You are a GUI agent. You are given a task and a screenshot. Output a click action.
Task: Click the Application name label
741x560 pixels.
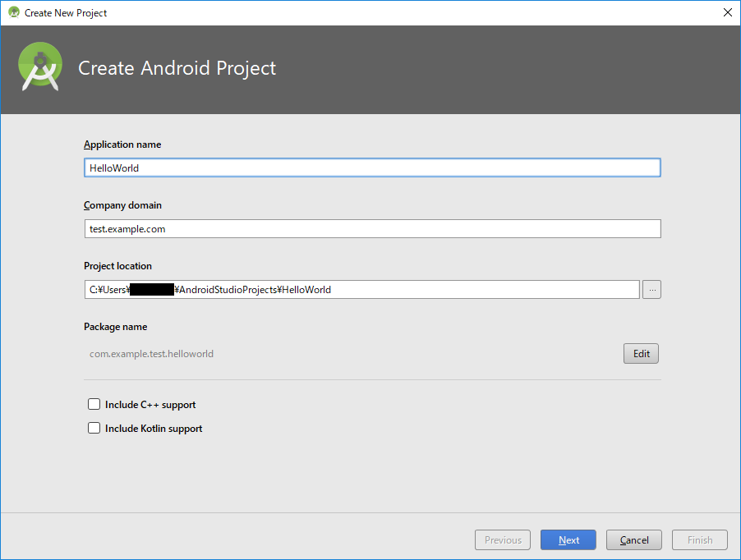(122, 145)
